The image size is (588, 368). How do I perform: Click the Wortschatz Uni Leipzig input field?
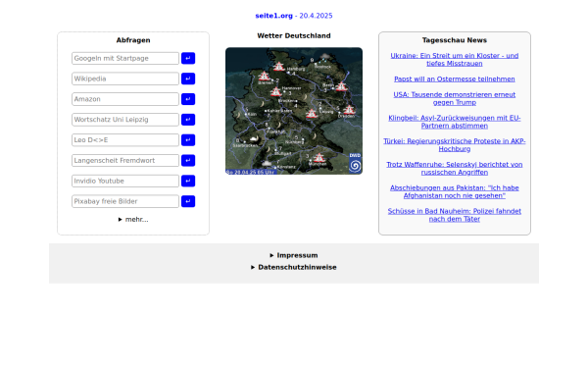click(125, 120)
